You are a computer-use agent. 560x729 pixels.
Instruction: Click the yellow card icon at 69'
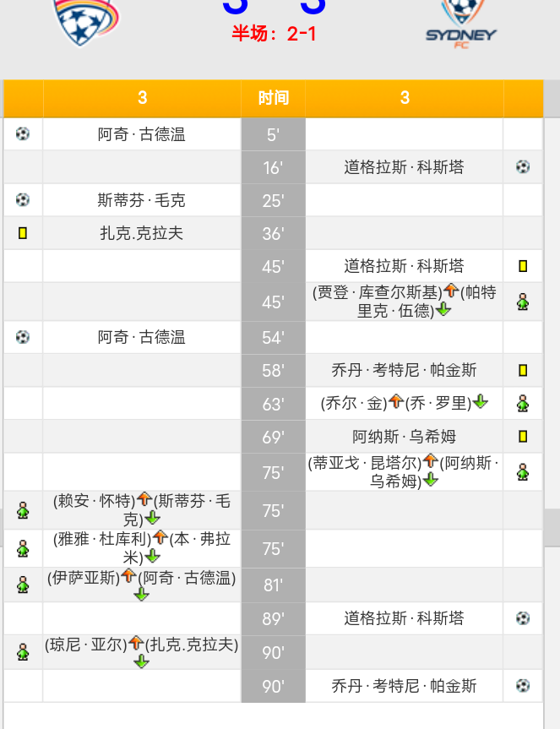coord(523,437)
